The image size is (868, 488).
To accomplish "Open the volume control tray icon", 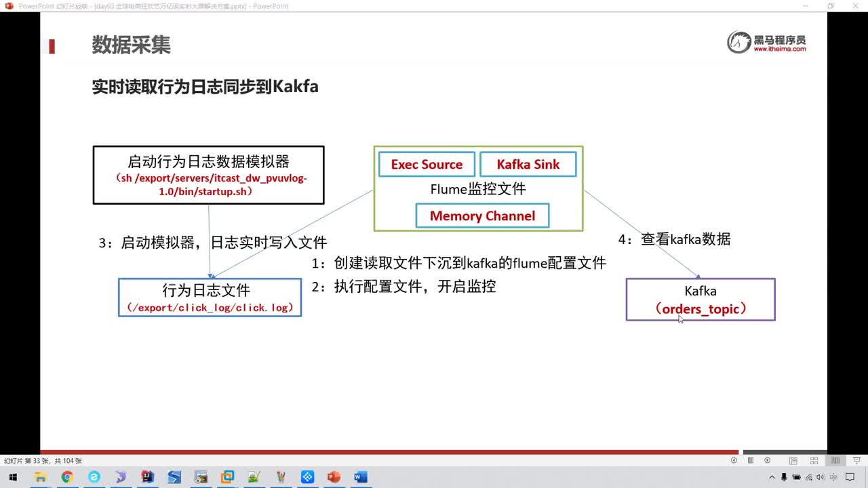I will click(820, 477).
